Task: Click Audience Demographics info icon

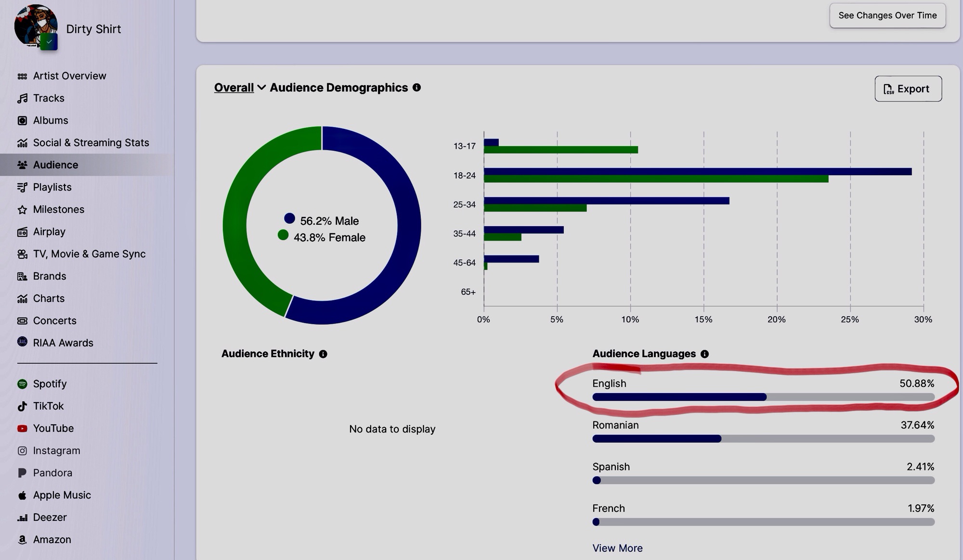Action: tap(416, 88)
